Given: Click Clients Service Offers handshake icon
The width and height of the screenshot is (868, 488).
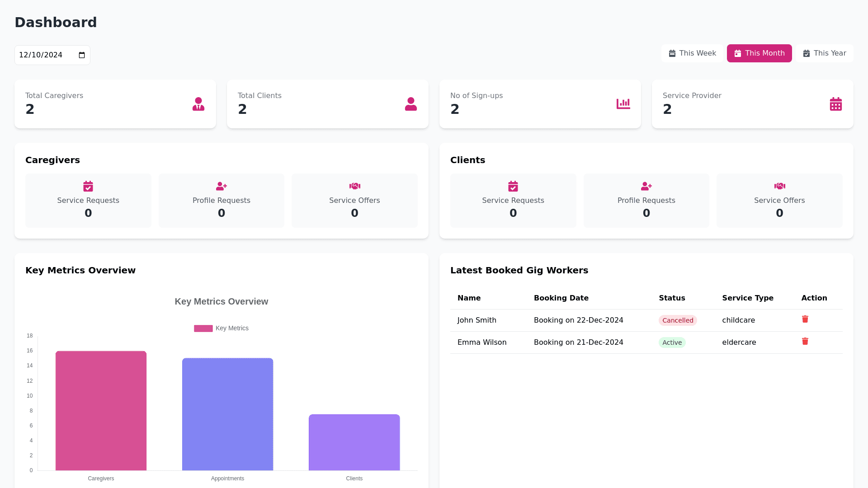Looking at the screenshot, I should point(779,186).
